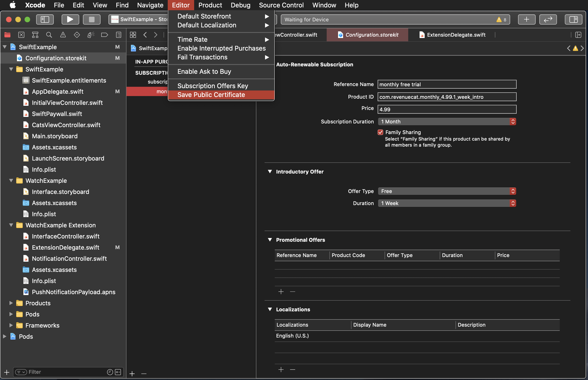The image size is (588, 380).
Task: Show the Source Control navigator icon
Action: [22, 35]
